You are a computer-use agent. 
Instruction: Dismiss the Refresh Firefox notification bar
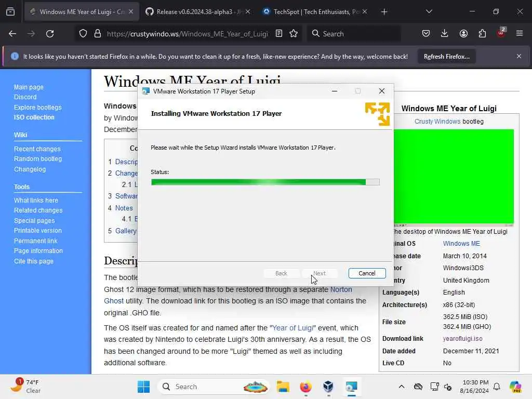519,56
